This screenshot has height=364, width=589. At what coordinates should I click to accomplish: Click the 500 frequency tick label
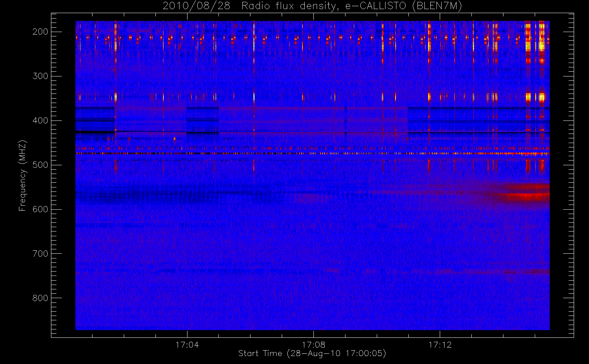coord(40,165)
